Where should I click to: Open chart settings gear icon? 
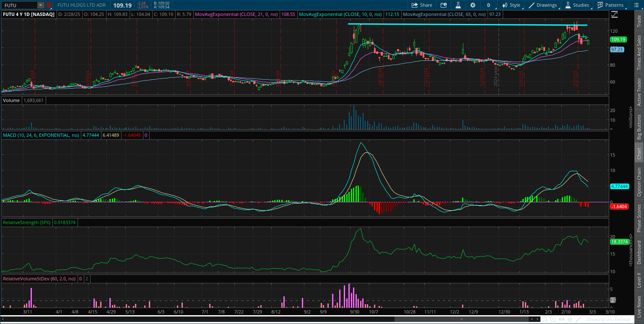[473, 5]
